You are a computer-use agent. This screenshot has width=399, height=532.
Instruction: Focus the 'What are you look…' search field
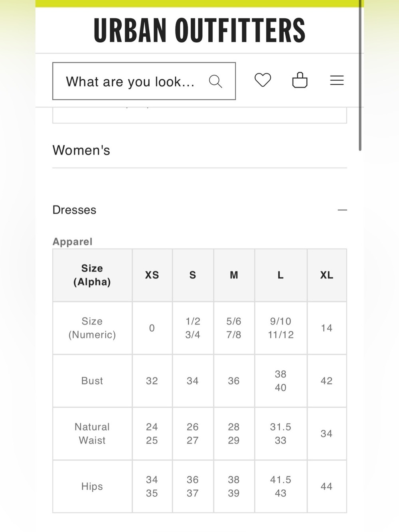coord(144,81)
